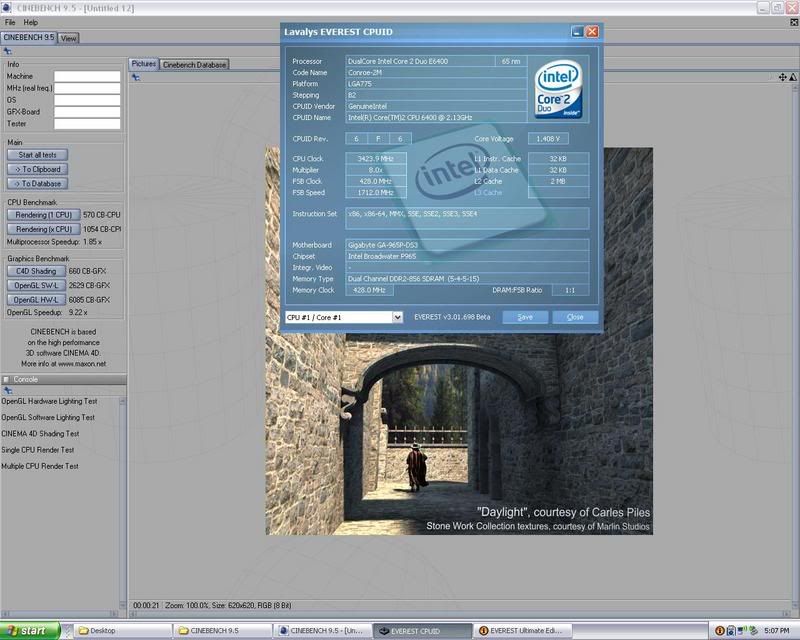800x640 pixels.
Task: Click the CINEBENCH title bar app icon
Action: coord(6,8)
